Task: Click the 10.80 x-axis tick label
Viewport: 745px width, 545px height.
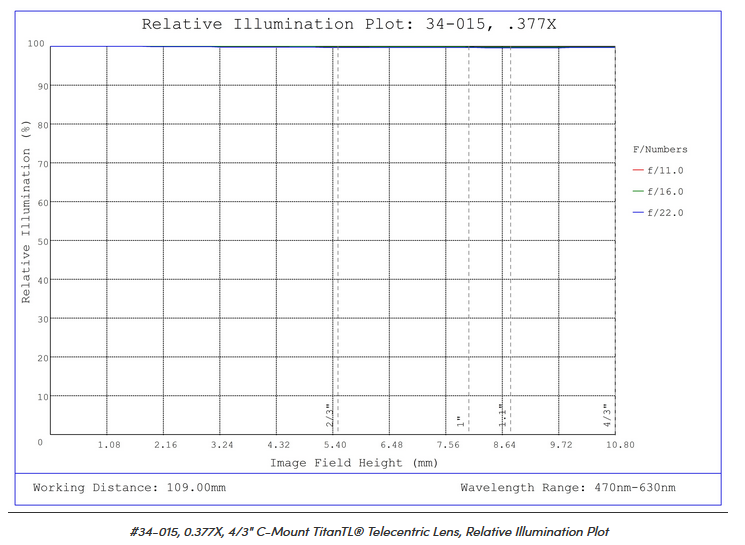Action: (x=617, y=445)
